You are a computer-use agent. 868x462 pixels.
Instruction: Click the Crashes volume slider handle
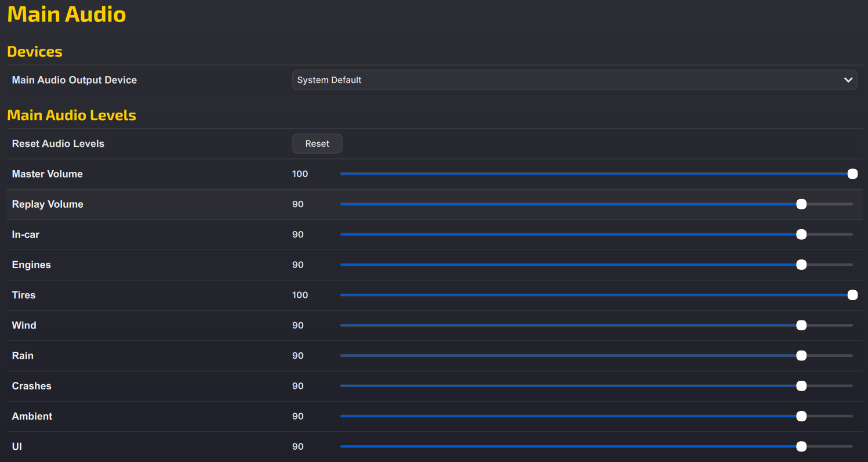point(801,385)
